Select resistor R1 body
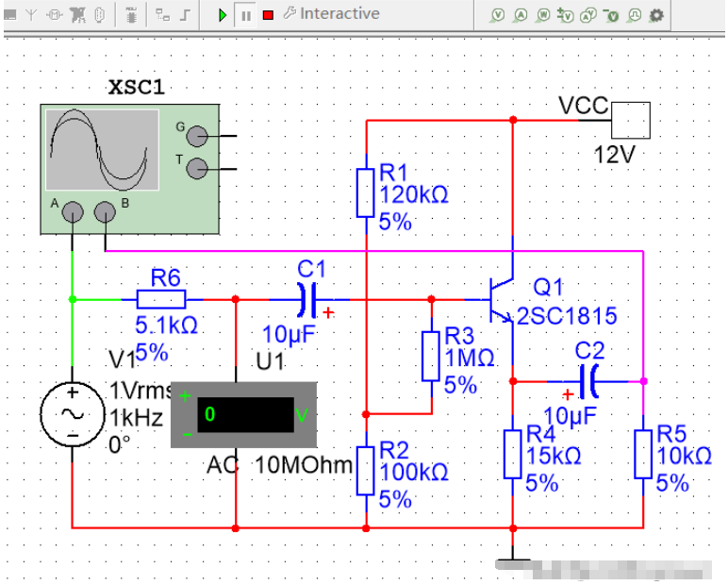The image size is (728, 585). tap(365, 192)
